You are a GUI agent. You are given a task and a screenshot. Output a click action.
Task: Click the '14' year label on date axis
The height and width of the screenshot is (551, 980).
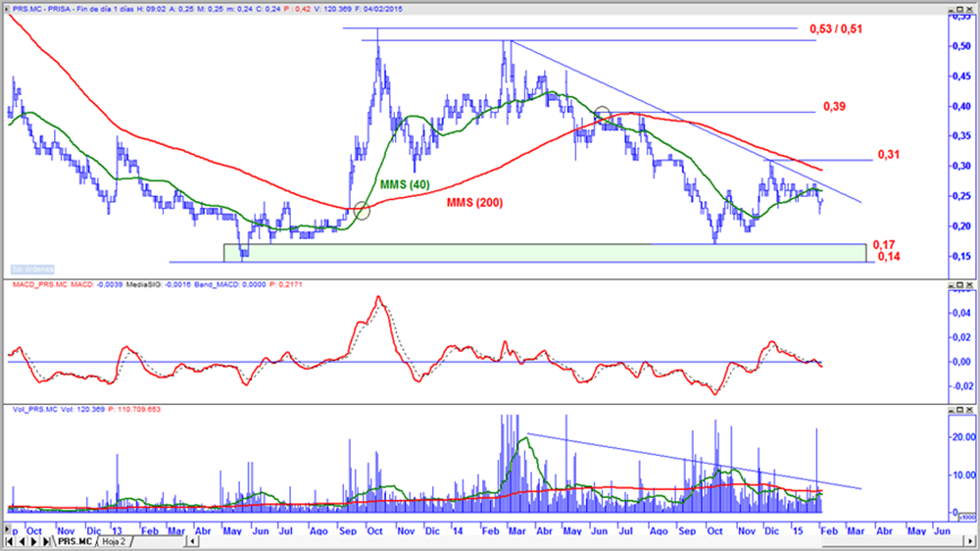click(x=458, y=531)
